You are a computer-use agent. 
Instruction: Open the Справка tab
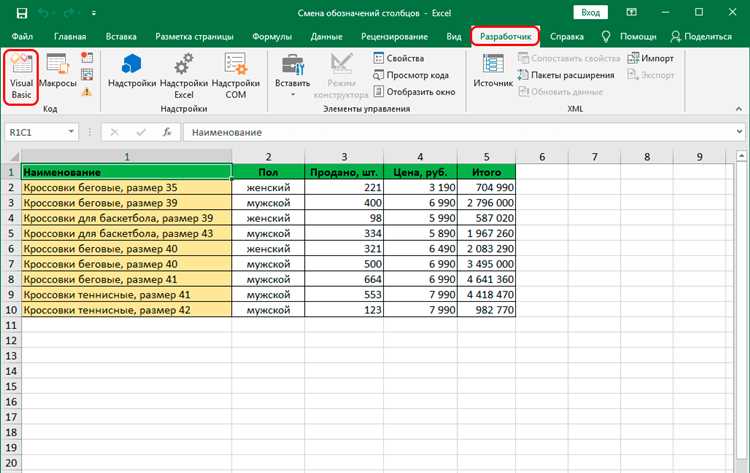pyautogui.click(x=566, y=36)
